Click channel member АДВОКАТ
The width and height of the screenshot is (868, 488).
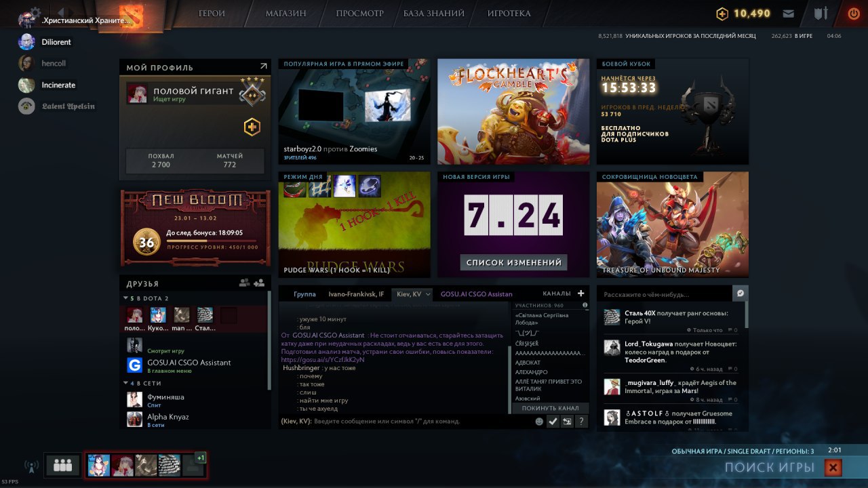pyautogui.click(x=528, y=363)
